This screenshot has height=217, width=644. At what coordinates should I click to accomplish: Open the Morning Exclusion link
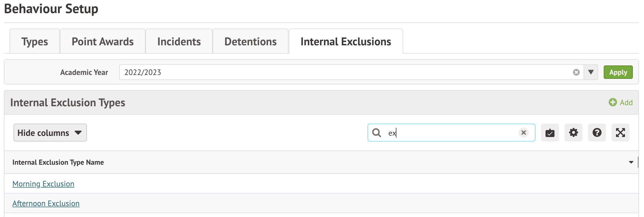[43, 184]
